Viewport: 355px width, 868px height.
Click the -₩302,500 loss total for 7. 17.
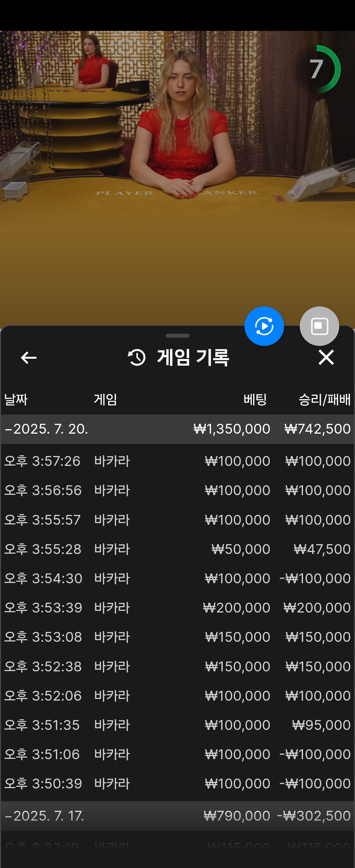pos(314,816)
